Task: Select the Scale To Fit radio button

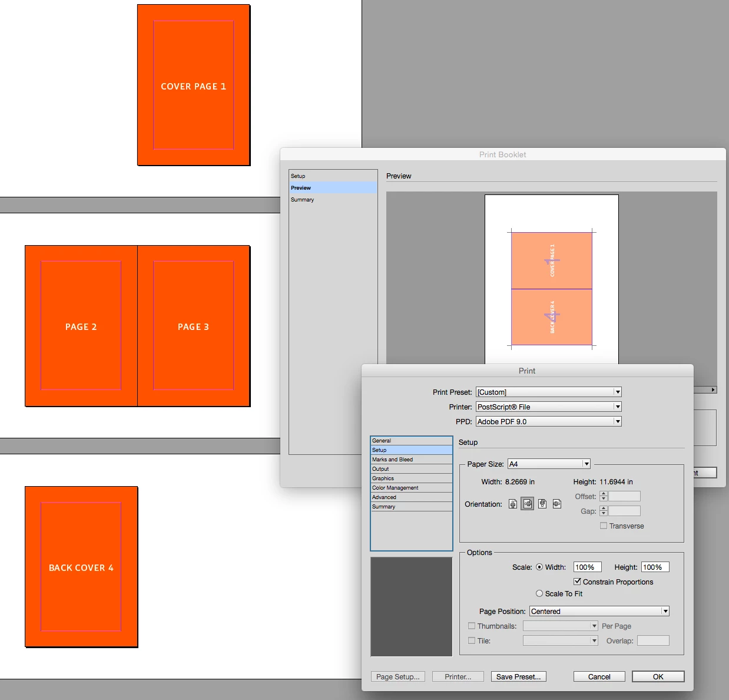Action: 539,593
